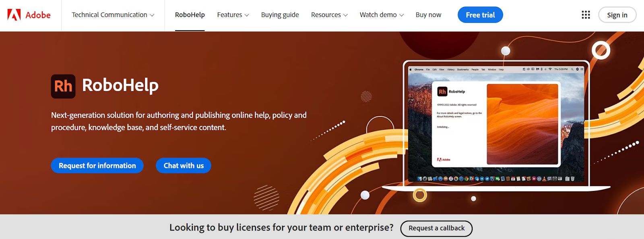
Task: Open the Buy now link
Action: pyautogui.click(x=428, y=15)
